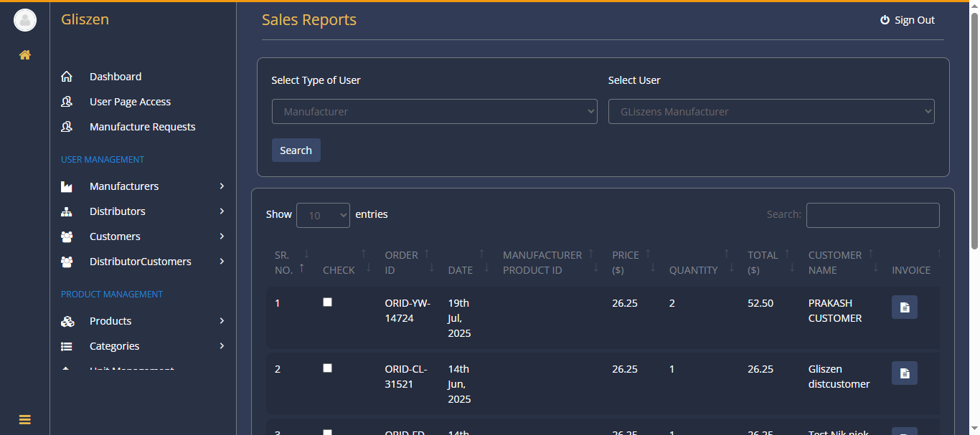Image resolution: width=980 pixels, height=435 pixels.
Task: Click the INVOICE column header
Action: [x=911, y=270]
